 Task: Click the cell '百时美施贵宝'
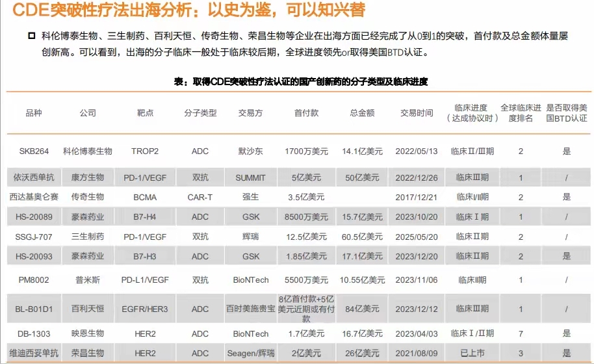250,309
